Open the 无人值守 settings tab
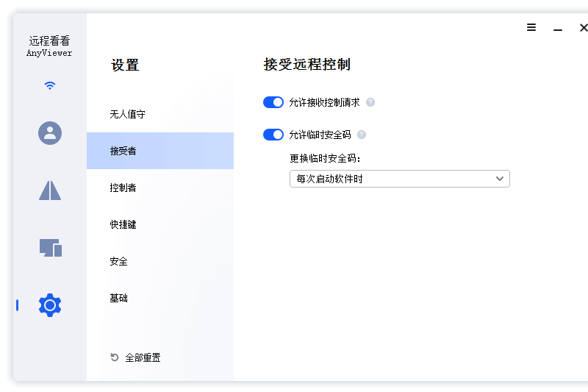 click(x=128, y=114)
